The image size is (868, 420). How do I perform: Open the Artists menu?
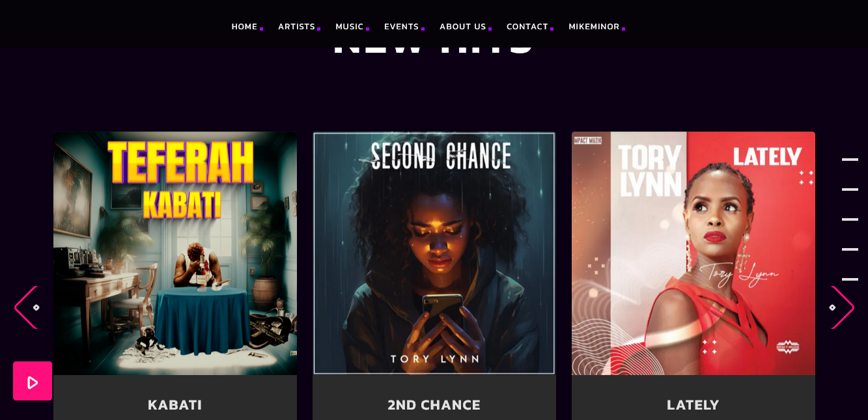(x=297, y=27)
